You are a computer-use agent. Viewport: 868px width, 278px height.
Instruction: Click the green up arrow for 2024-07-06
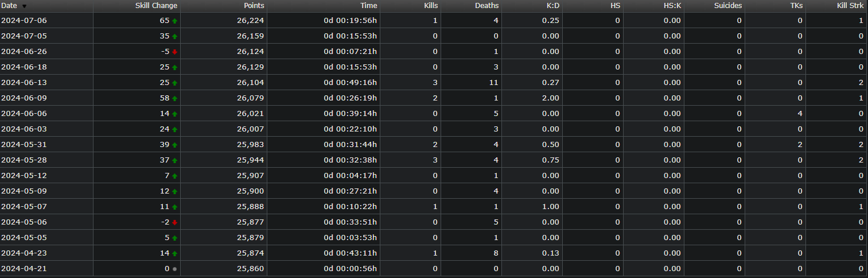pyautogui.click(x=174, y=21)
